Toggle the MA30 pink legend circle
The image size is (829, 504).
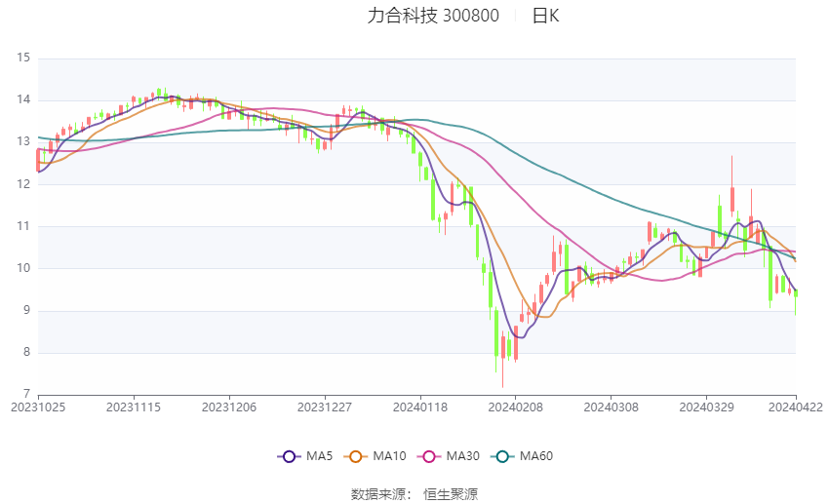[429, 456]
